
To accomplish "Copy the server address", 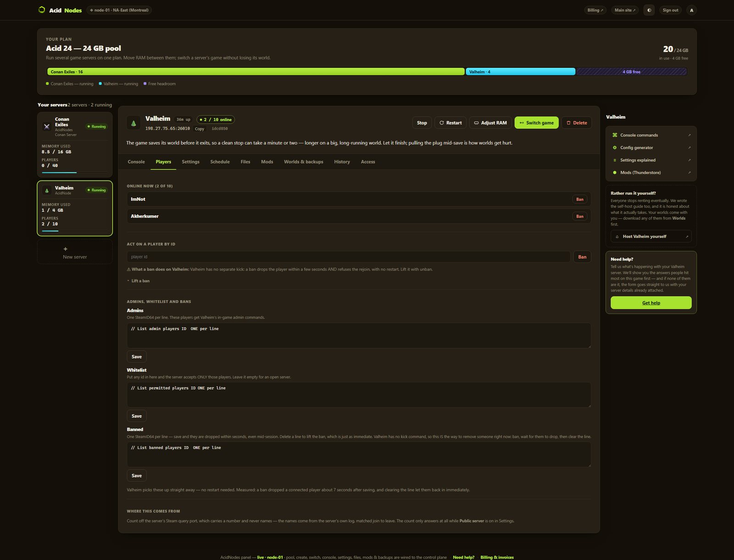I will (x=200, y=129).
